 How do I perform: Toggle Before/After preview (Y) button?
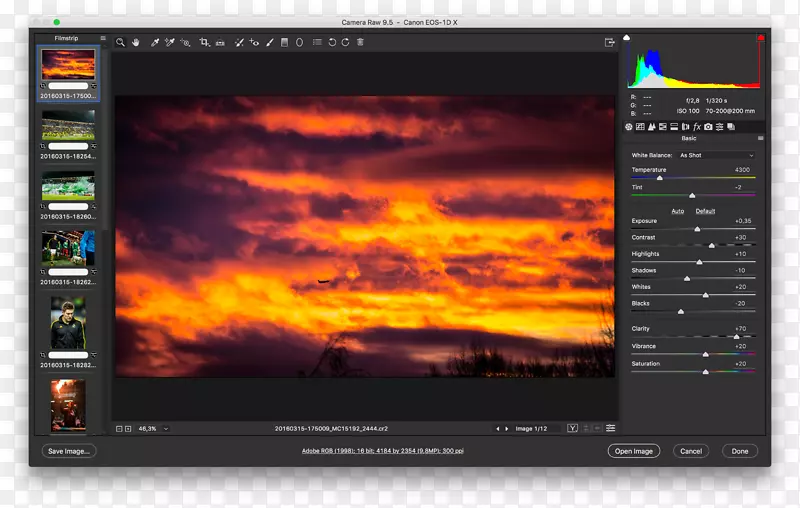[572, 428]
